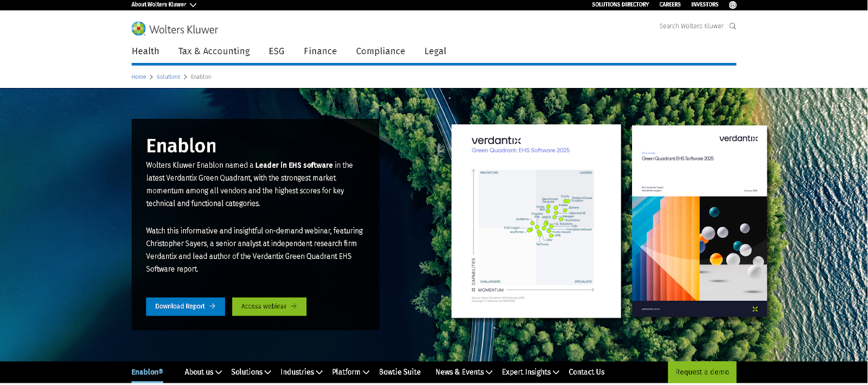Open the Finance menu
The width and height of the screenshot is (868, 385).
320,51
